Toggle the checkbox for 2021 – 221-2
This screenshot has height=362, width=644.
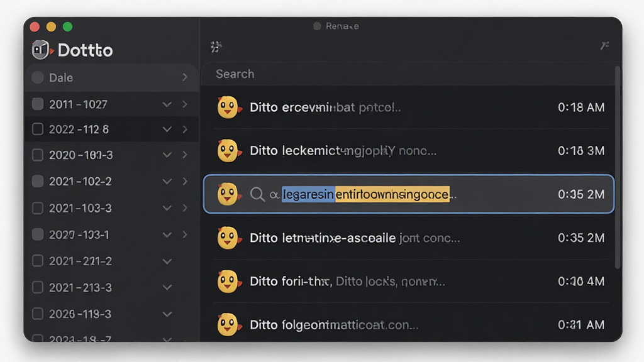38,261
